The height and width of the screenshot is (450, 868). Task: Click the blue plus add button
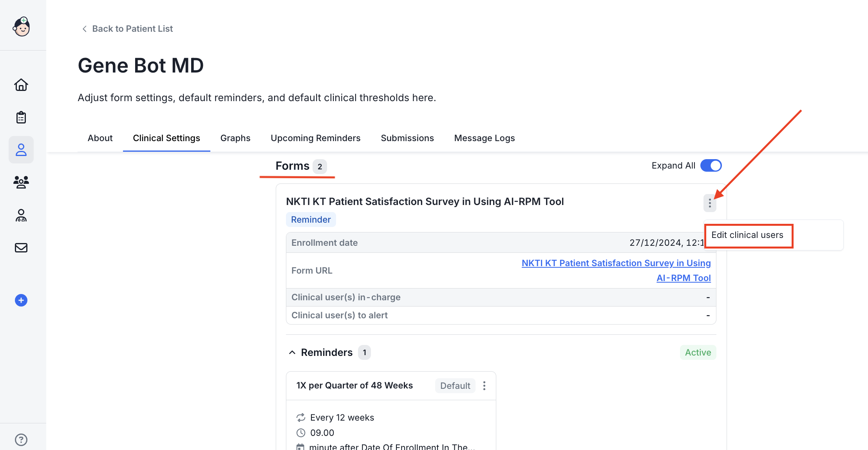21,300
